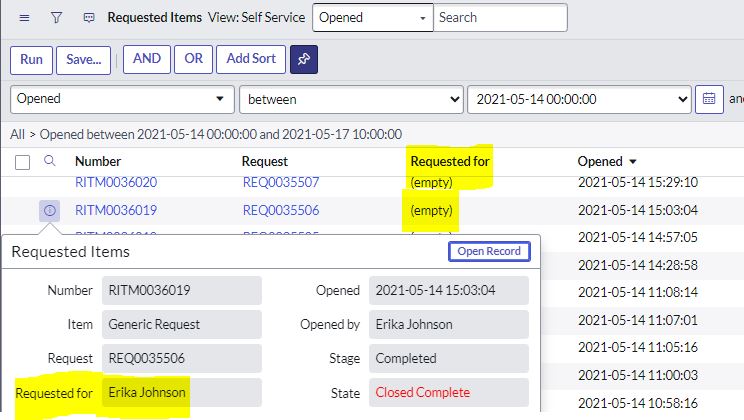The image size is (744, 420).
Task: Click the Opened cell 2021-05-14 11:00:03
Action: 638,375
